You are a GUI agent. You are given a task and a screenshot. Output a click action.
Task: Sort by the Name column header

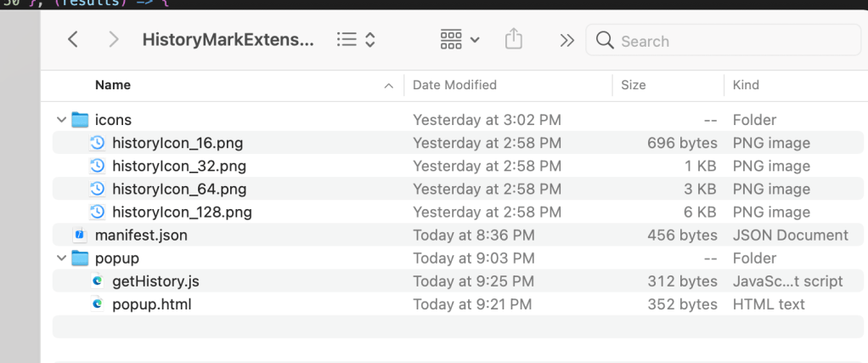click(113, 85)
